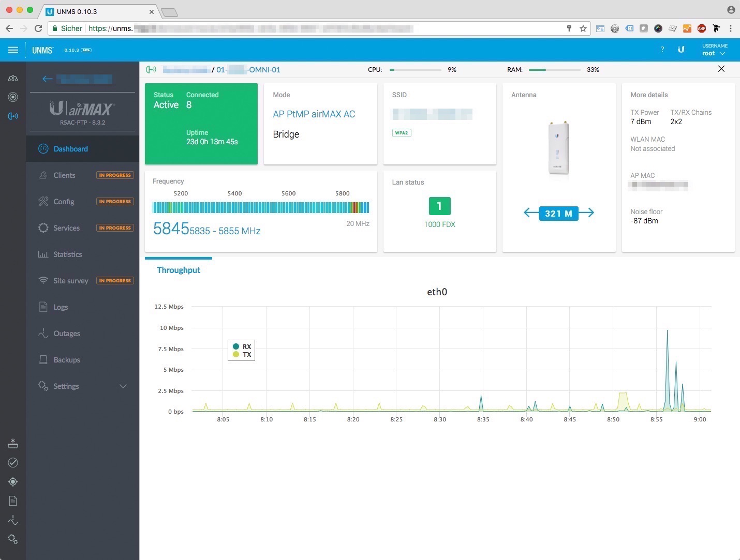Click the RX legend entry in chart

click(242, 346)
